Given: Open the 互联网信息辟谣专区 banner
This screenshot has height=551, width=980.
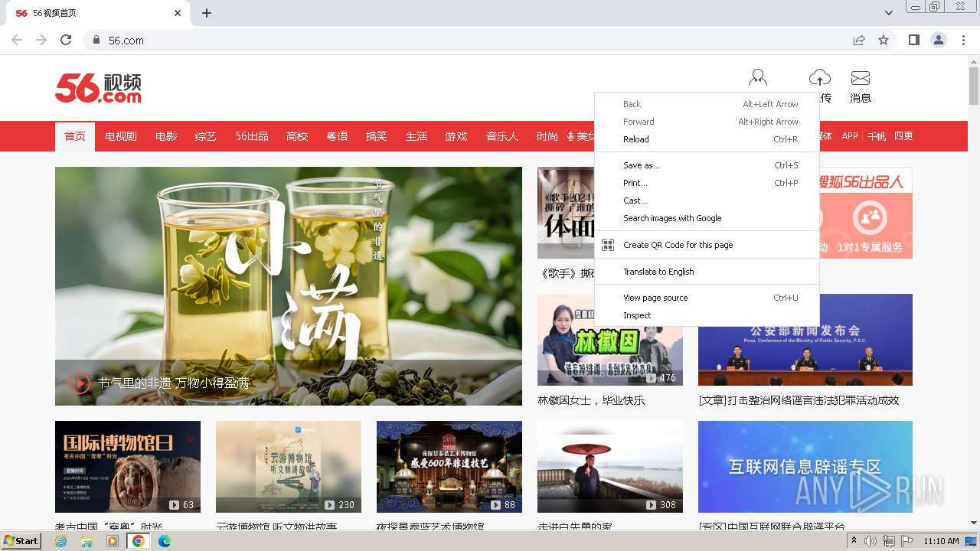Looking at the screenshot, I should 805,467.
